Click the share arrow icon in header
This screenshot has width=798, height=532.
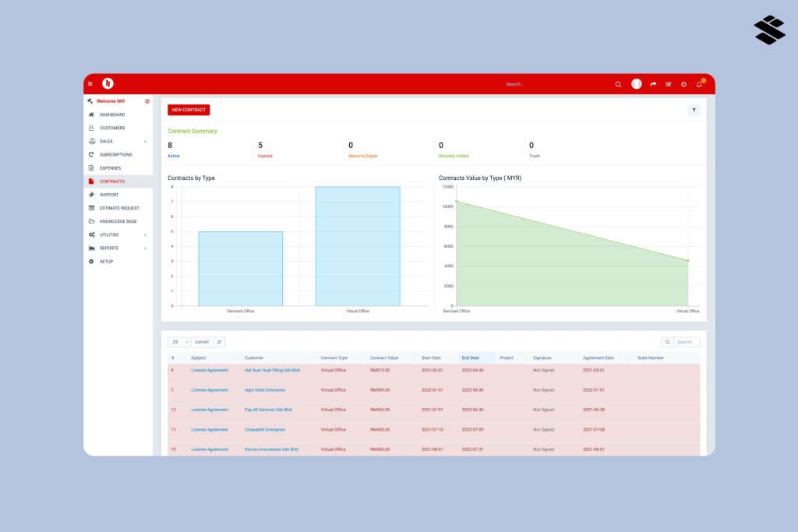(x=653, y=84)
